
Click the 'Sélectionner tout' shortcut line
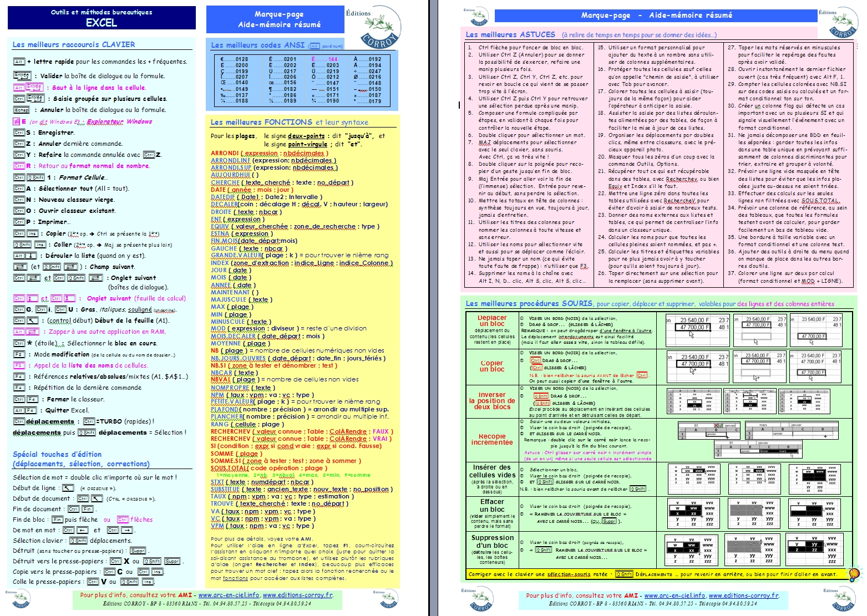(71, 189)
